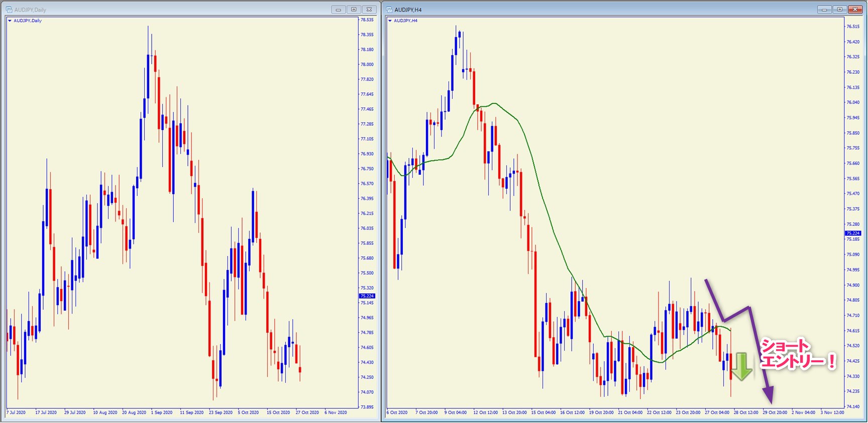This screenshot has width=868, height=423.
Task: Click the 75.500 price level label
Action: coord(367,273)
